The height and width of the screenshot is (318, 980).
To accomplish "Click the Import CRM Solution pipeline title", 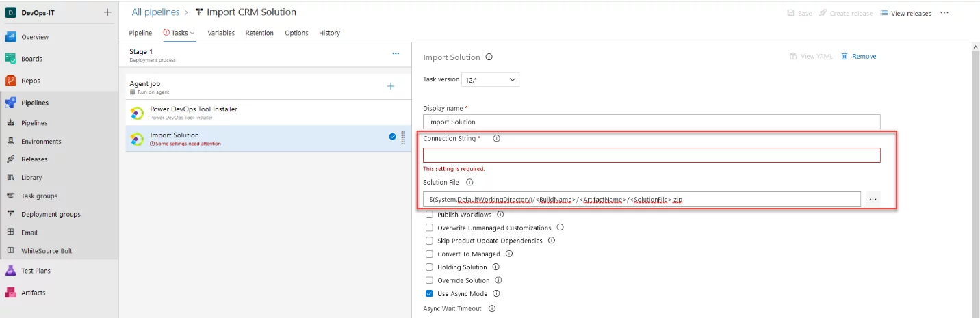I will (x=251, y=12).
